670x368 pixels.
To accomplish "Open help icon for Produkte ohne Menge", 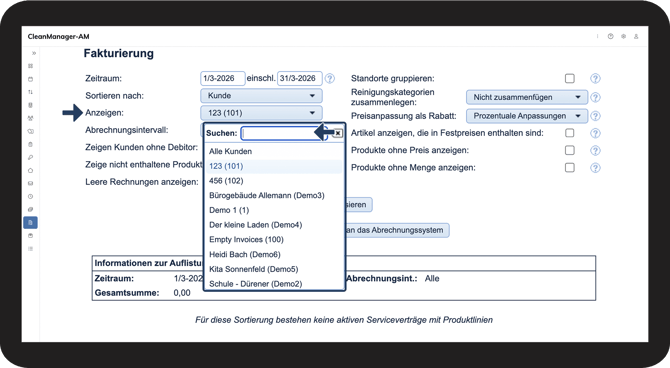I will [595, 168].
